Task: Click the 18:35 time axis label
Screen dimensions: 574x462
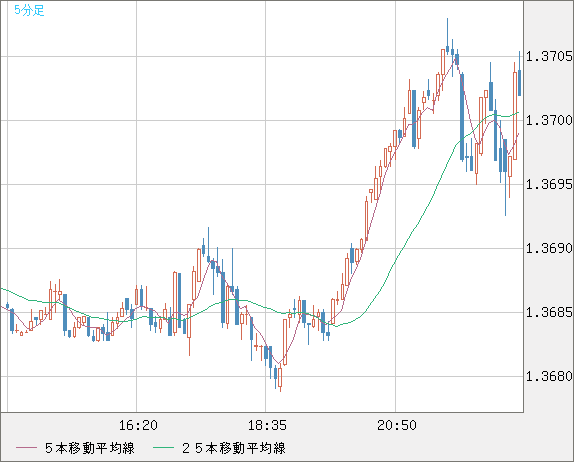Action: tap(267, 425)
